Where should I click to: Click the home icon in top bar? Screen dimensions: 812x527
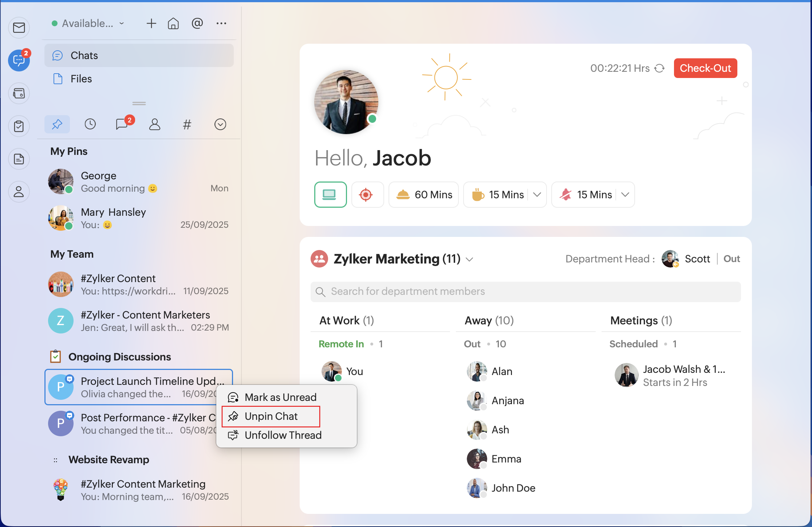pyautogui.click(x=173, y=24)
